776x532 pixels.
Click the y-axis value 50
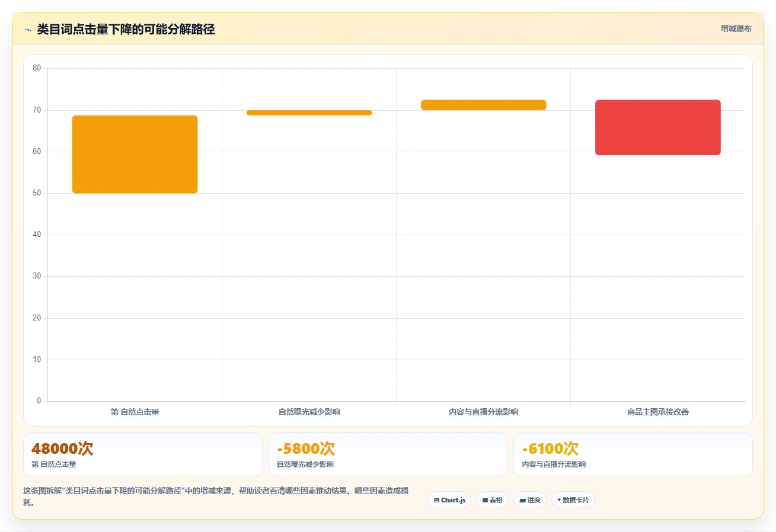[37, 193]
